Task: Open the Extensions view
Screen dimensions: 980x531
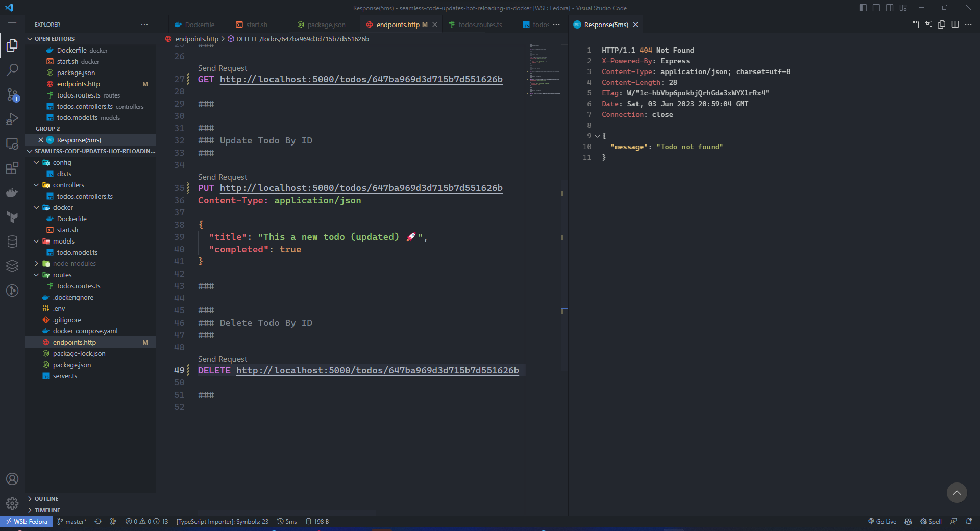Action: click(12, 168)
